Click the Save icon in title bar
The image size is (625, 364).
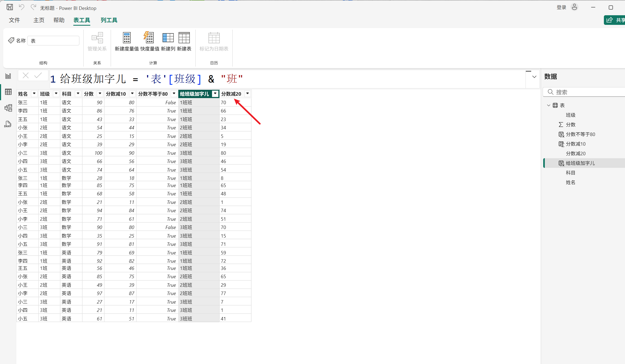click(x=10, y=7)
